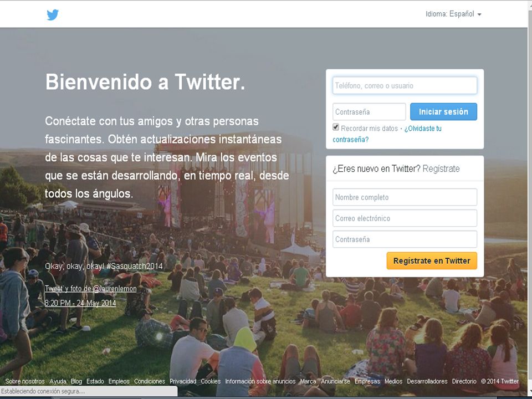
Task: Open the Condiciones footer link
Action: [x=150, y=381]
